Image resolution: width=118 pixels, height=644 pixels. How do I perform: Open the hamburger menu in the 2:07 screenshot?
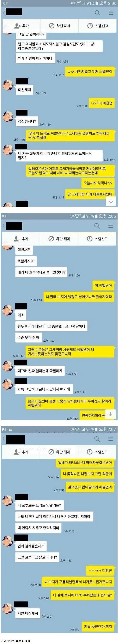[110, 439]
